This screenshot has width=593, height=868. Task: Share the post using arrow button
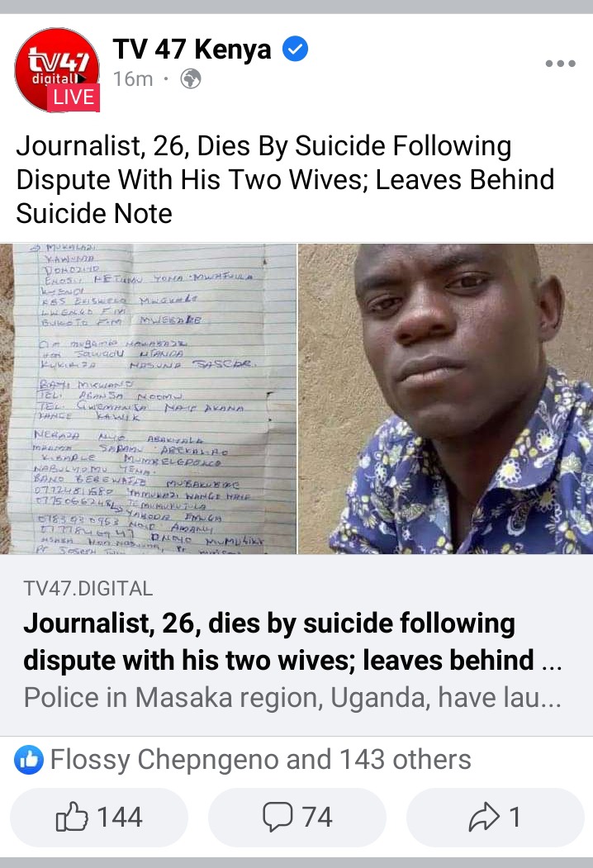coord(495,817)
